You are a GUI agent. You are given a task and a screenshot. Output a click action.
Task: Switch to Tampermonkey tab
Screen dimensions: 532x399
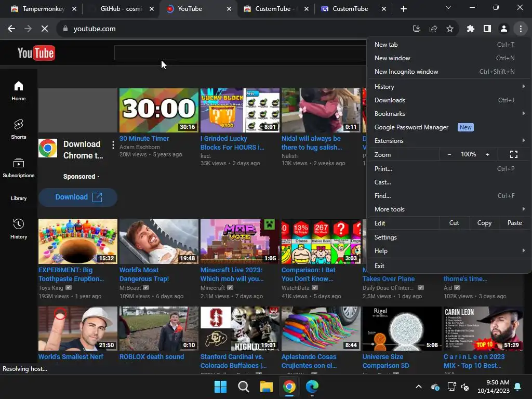(x=43, y=9)
